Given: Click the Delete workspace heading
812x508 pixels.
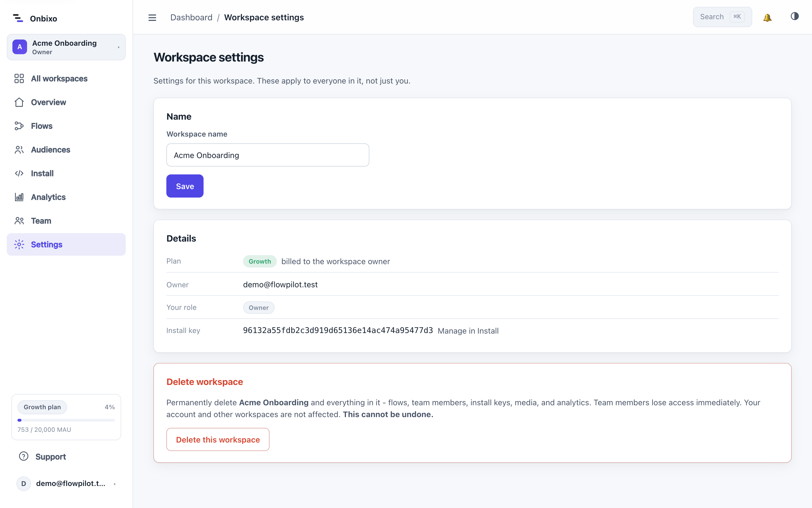Looking at the screenshot, I should 205,382.
